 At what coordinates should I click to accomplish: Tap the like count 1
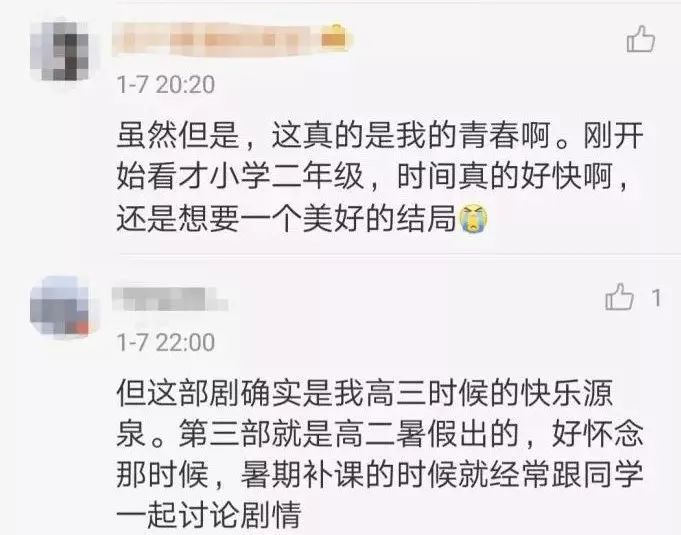point(657,298)
